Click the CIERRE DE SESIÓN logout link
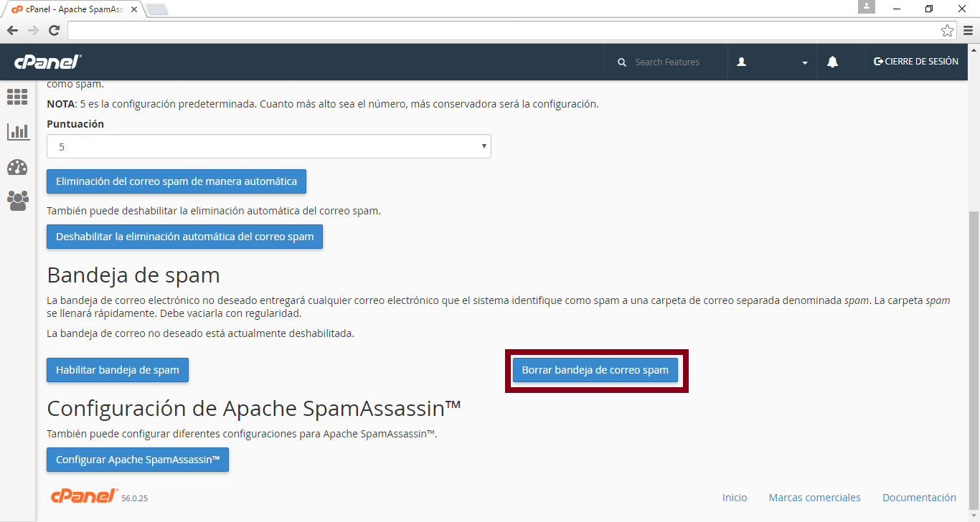The width and height of the screenshot is (980, 522). click(x=915, y=62)
